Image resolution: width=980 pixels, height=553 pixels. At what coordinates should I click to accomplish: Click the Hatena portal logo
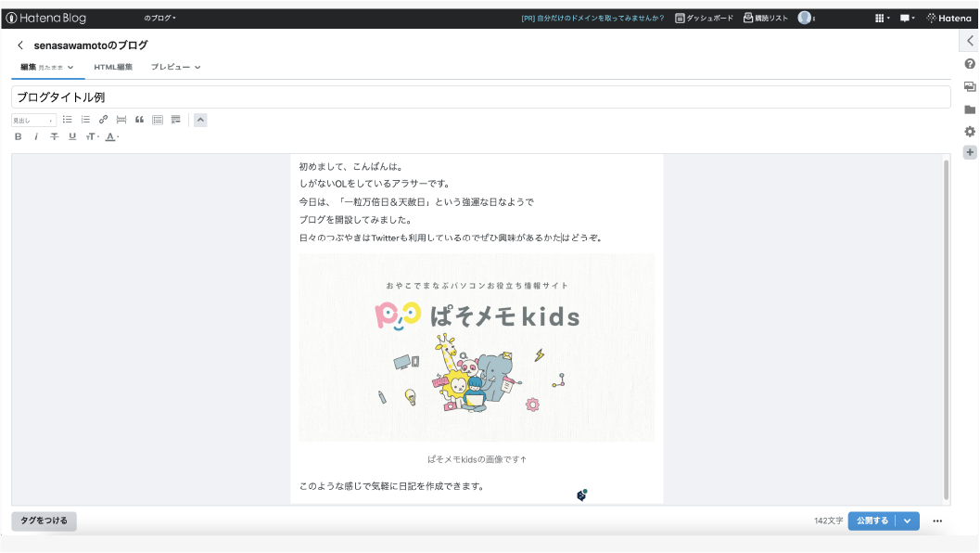[x=948, y=19]
